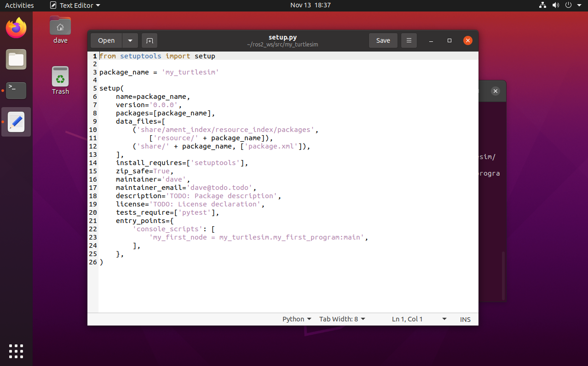Select the dave home folder icon
588x366 pixels.
pos(60,30)
